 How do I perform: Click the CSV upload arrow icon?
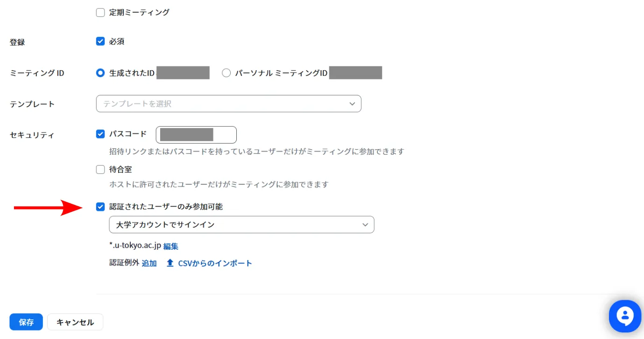click(x=170, y=263)
